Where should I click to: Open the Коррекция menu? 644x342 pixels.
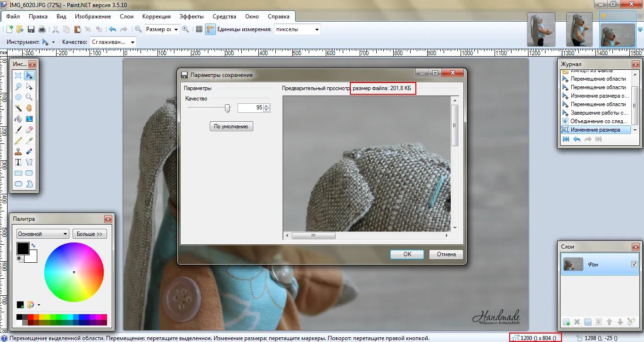click(x=157, y=17)
